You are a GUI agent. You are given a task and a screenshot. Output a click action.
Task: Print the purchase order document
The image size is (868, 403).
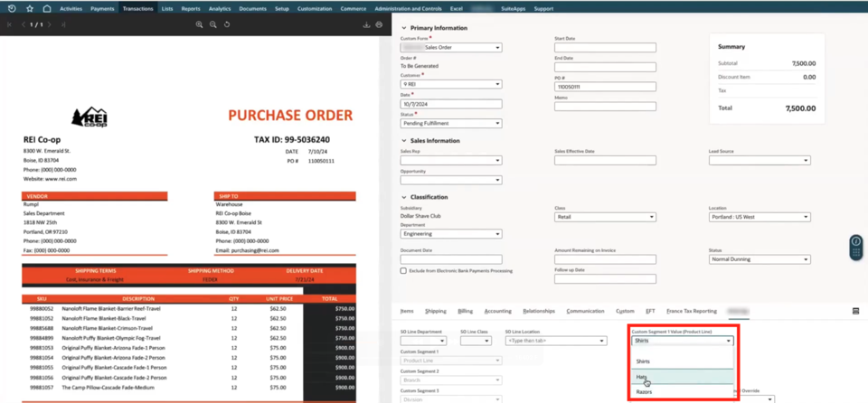click(379, 25)
